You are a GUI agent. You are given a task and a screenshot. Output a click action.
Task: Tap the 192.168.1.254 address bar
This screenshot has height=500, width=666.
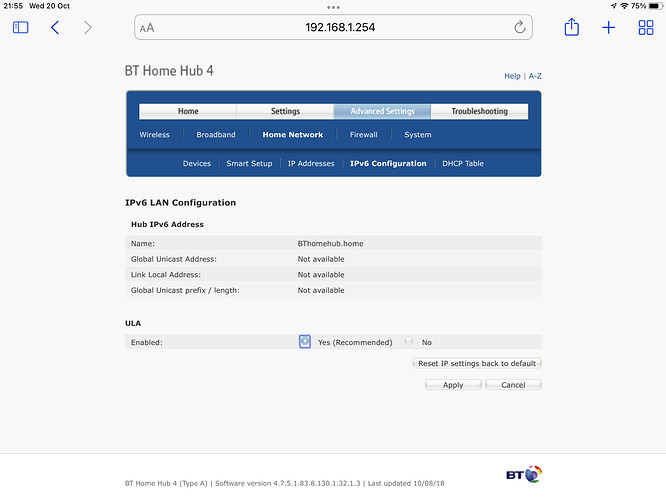[x=333, y=28]
